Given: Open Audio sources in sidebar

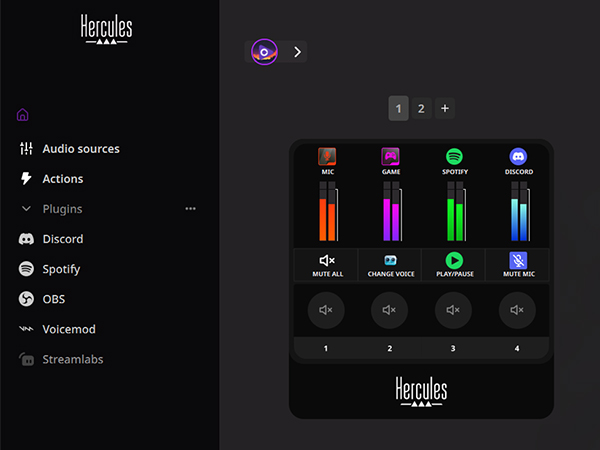Looking at the screenshot, I should pos(80,149).
